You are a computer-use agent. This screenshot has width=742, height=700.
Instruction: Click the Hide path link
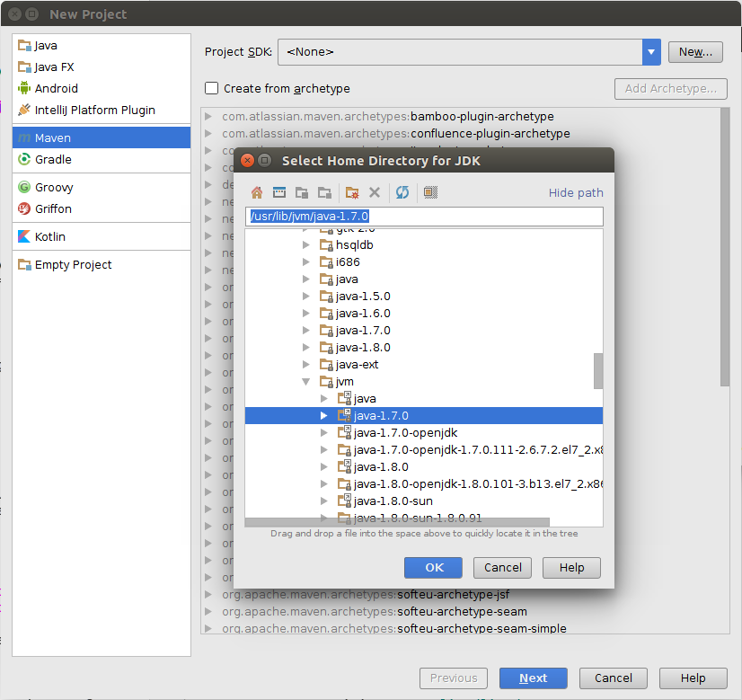tap(576, 192)
